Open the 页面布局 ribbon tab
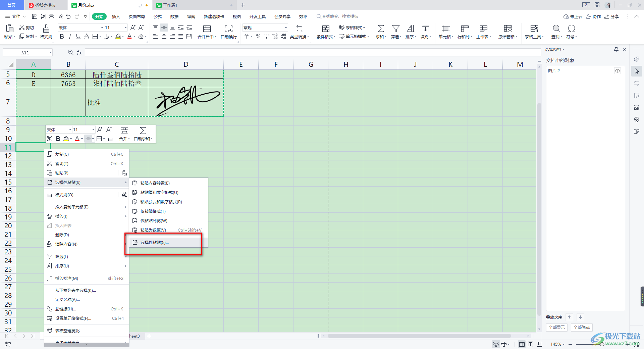The width and height of the screenshot is (644, 349). (x=137, y=16)
